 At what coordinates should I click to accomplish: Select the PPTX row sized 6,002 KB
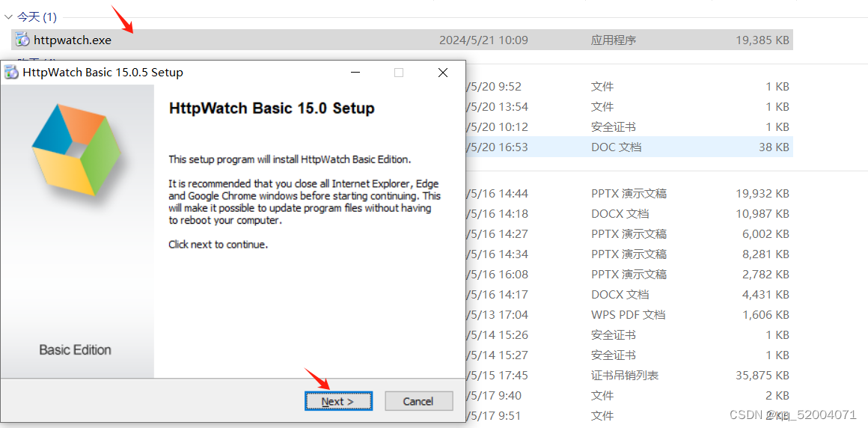point(629,233)
